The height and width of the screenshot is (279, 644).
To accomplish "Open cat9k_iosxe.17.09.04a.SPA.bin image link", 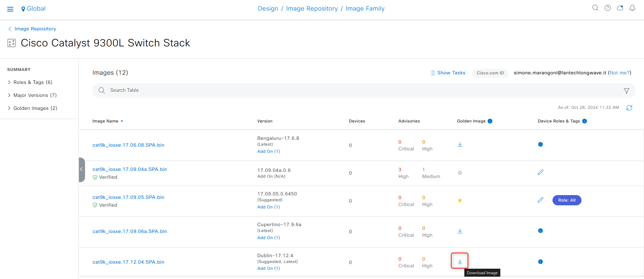I will 130,169.
